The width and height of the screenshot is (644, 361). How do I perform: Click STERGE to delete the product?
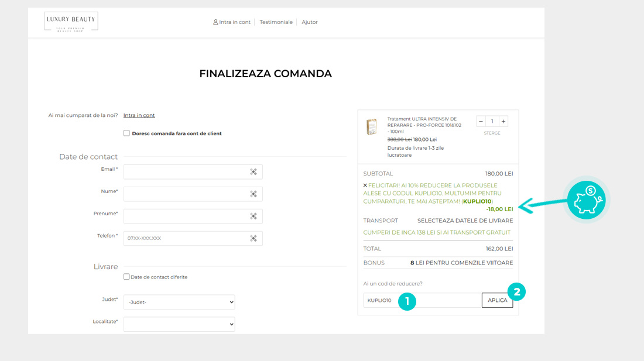point(492,133)
